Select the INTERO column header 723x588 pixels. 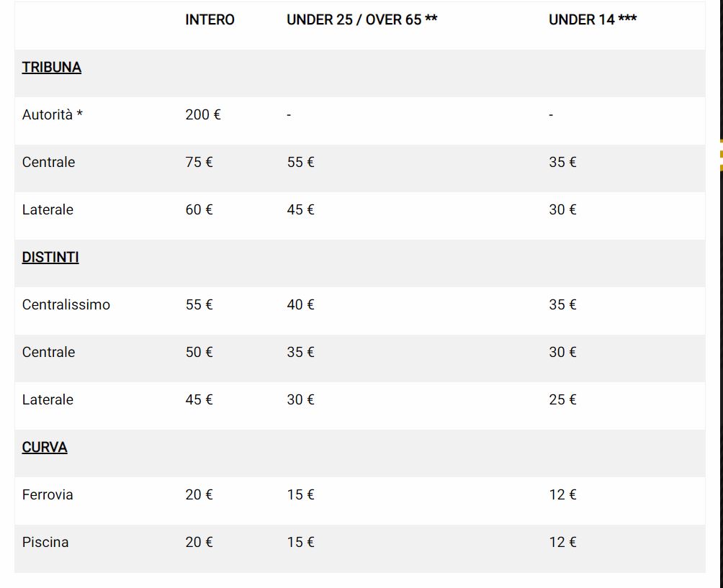tap(210, 20)
